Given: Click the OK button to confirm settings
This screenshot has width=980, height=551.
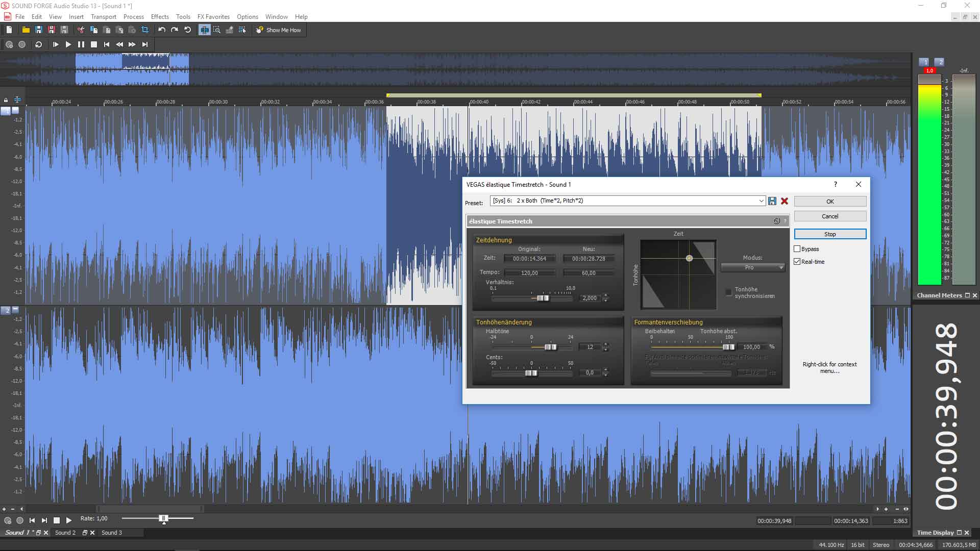Looking at the screenshot, I should pyautogui.click(x=830, y=201).
